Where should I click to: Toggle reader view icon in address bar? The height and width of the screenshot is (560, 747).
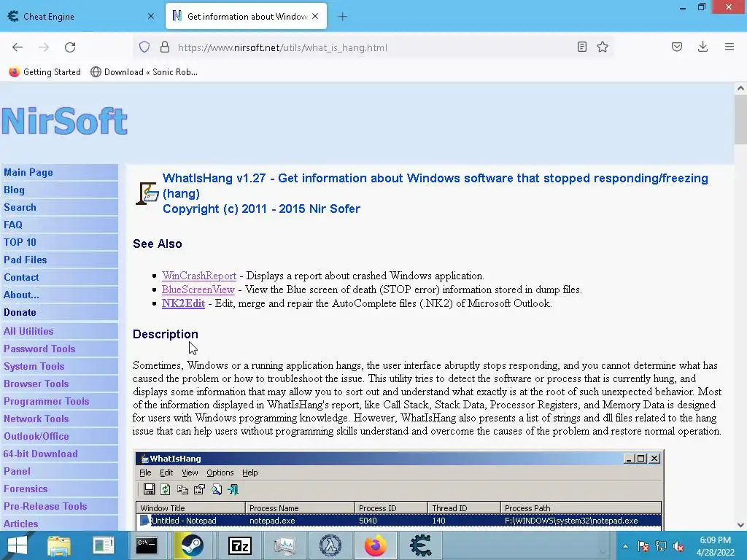coord(581,47)
